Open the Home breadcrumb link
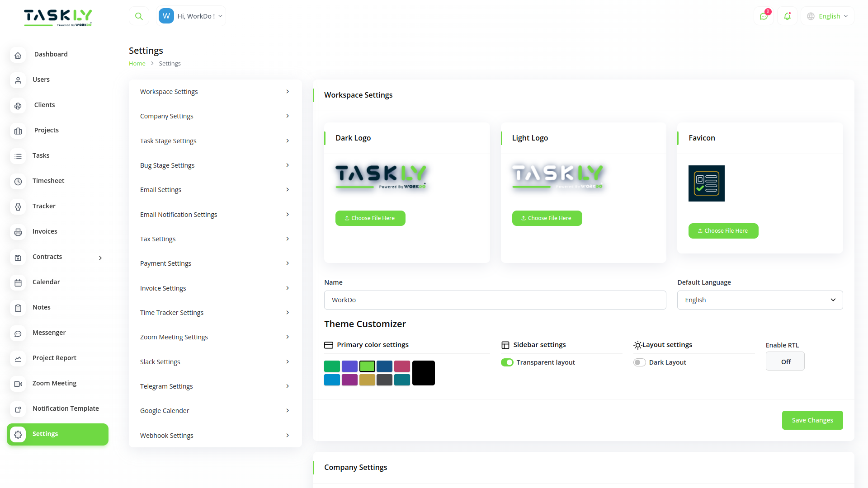Image resolution: width=868 pixels, height=488 pixels. click(x=137, y=63)
